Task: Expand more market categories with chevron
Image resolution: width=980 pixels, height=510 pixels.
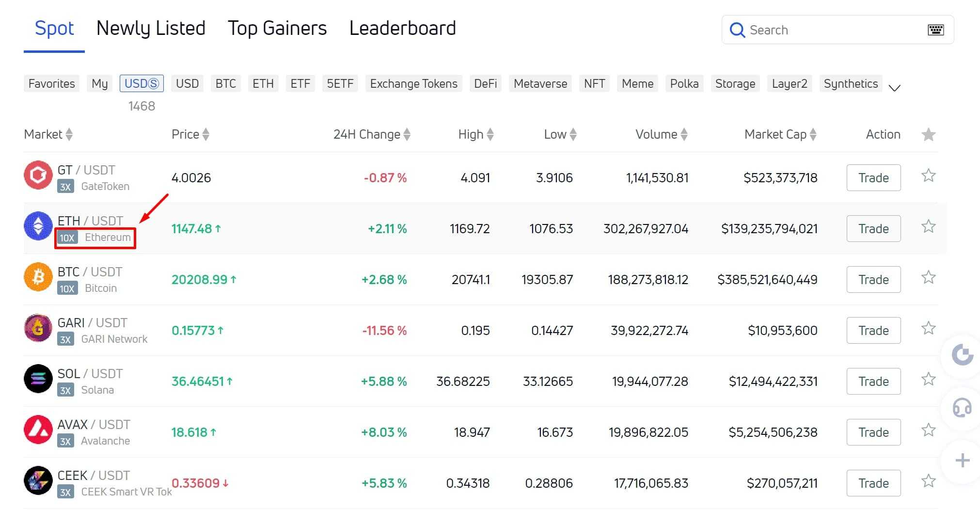Action: pos(894,88)
